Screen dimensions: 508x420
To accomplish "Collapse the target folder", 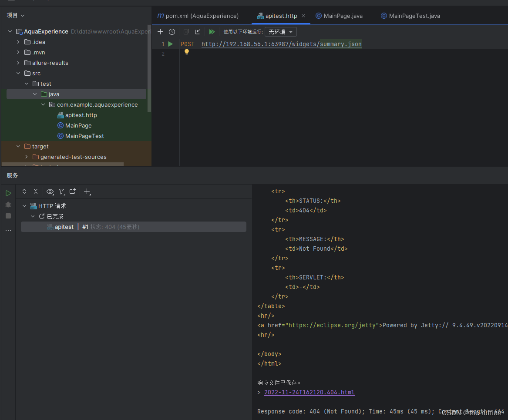I will point(18,146).
